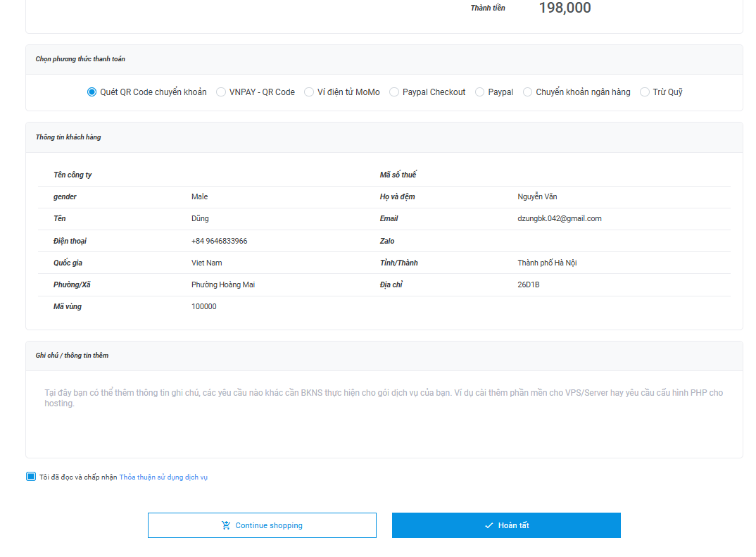
Task: Click the Thông tin khách hàng section header
Action: (68, 137)
